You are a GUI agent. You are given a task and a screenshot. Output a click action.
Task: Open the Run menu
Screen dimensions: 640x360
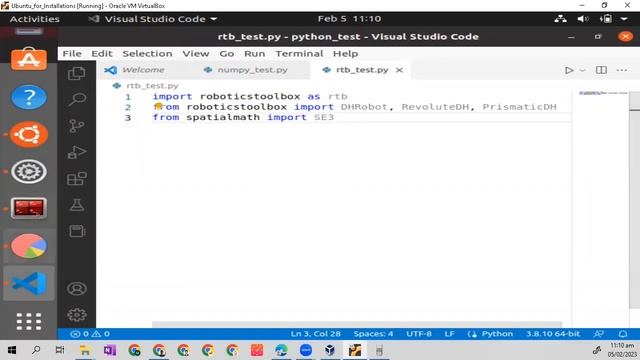click(x=254, y=53)
